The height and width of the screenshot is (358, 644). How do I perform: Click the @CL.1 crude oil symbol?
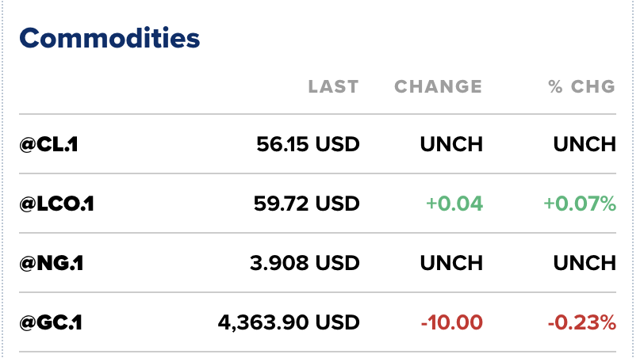tap(49, 144)
